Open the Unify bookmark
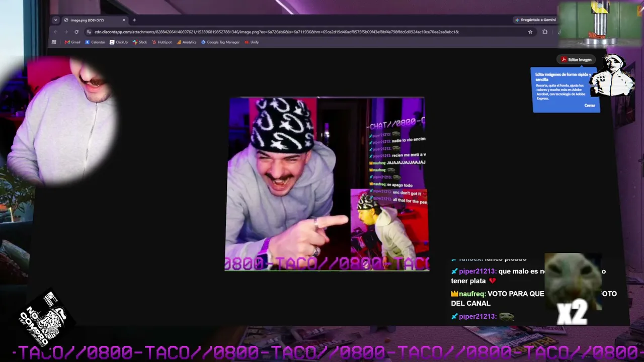Screen dimensions: 644x362 tap(252, 42)
